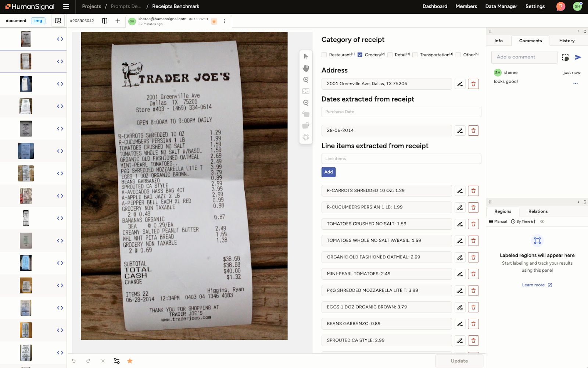Edit the date 28-06-2014 entry
Image resolution: width=588 pixels, height=368 pixels.
coord(460,131)
